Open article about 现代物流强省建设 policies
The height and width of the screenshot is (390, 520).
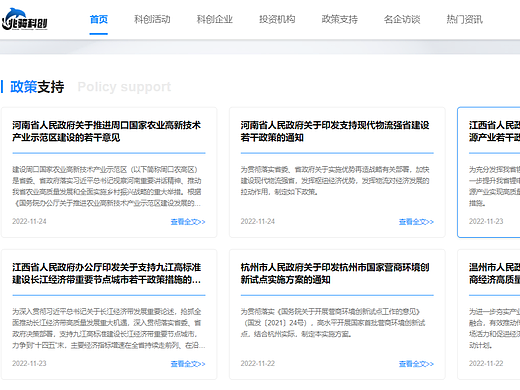(335, 131)
